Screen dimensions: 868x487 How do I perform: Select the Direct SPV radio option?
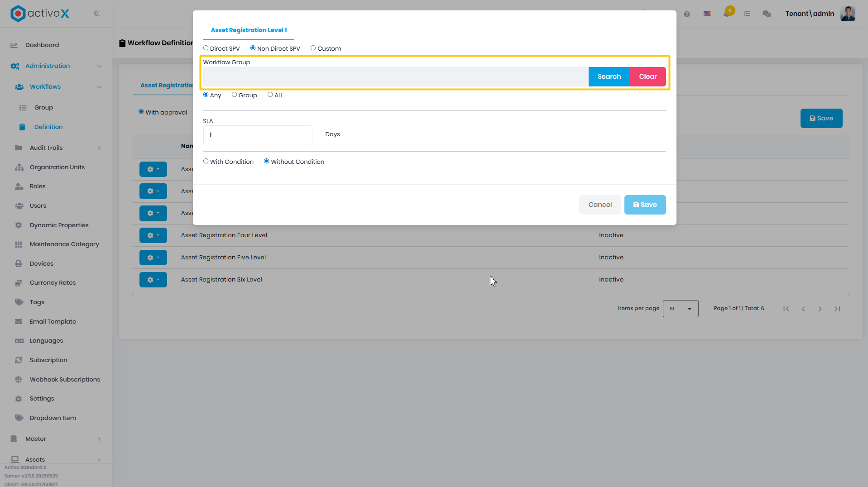click(206, 48)
